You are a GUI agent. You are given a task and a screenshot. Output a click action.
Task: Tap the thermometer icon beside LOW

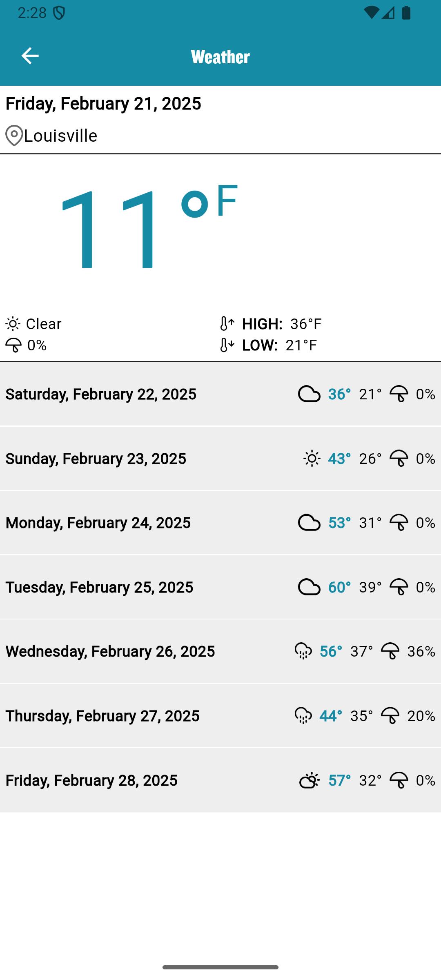tap(227, 345)
